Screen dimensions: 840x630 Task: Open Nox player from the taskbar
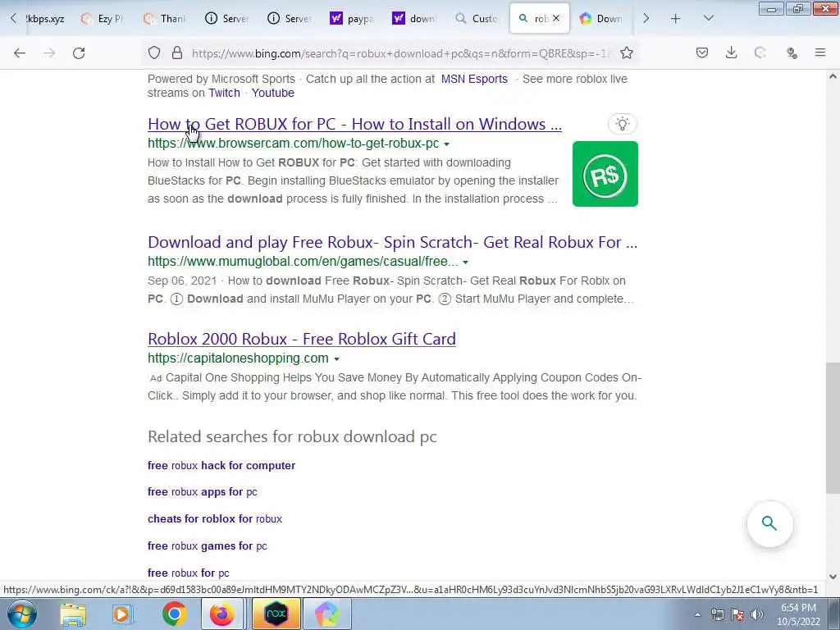(276, 614)
